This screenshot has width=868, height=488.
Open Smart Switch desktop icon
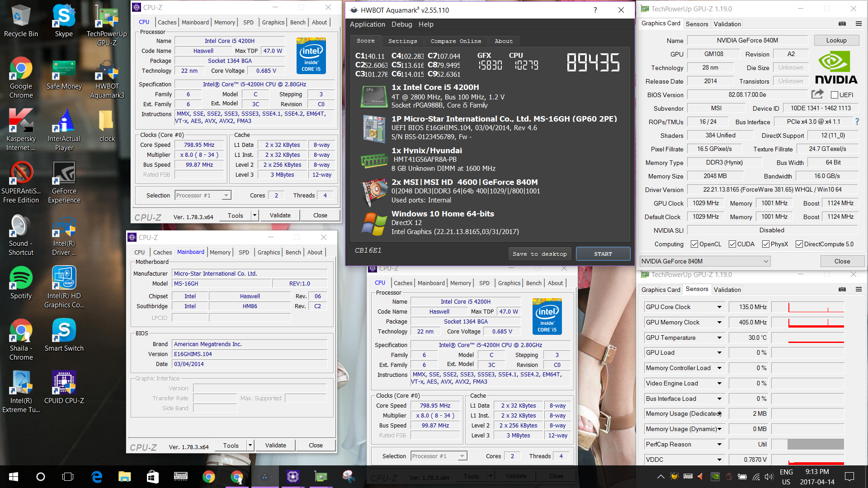pyautogui.click(x=64, y=335)
